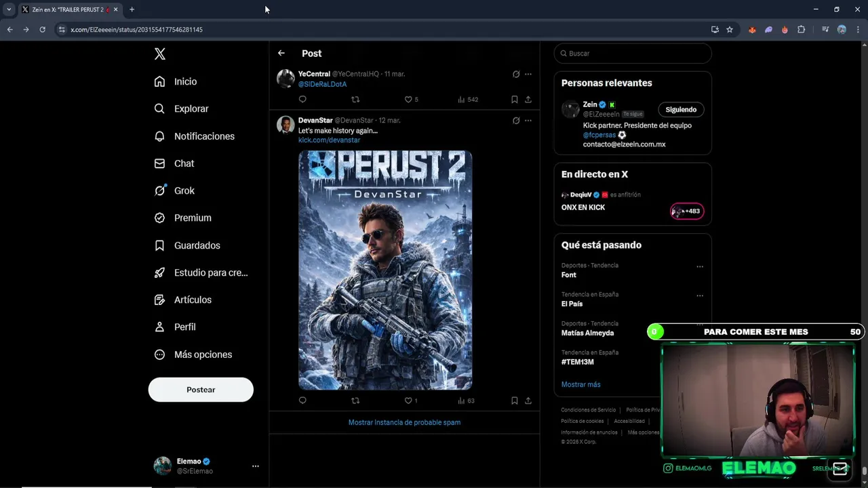Click the browser back arrow
The image size is (868, 488).
click(x=9, y=30)
